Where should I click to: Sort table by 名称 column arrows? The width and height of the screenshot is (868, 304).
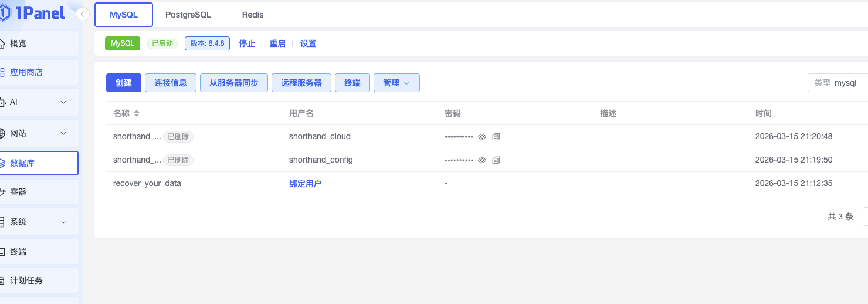point(137,113)
